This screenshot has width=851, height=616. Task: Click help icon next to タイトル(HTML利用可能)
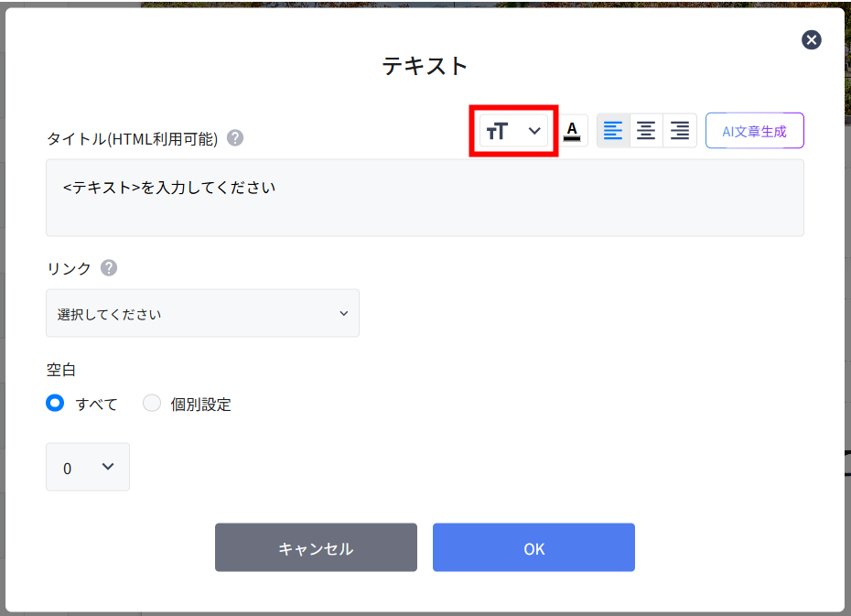pyautogui.click(x=235, y=138)
